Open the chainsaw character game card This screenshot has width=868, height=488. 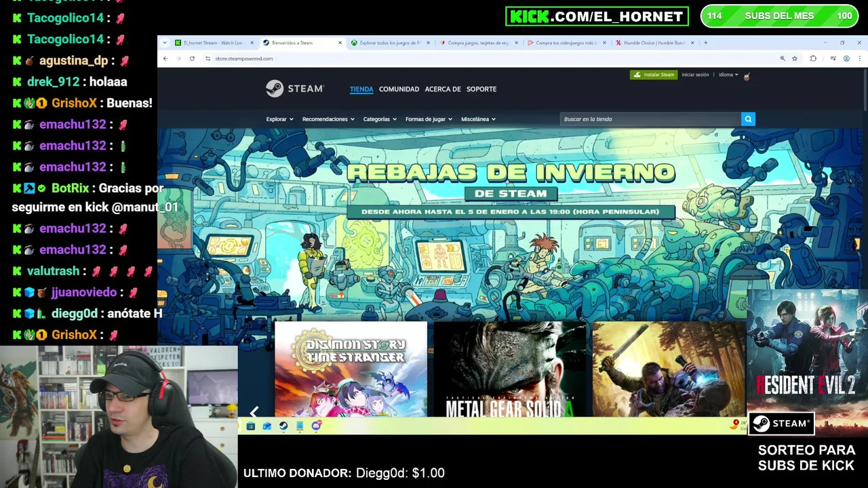[x=669, y=369]
